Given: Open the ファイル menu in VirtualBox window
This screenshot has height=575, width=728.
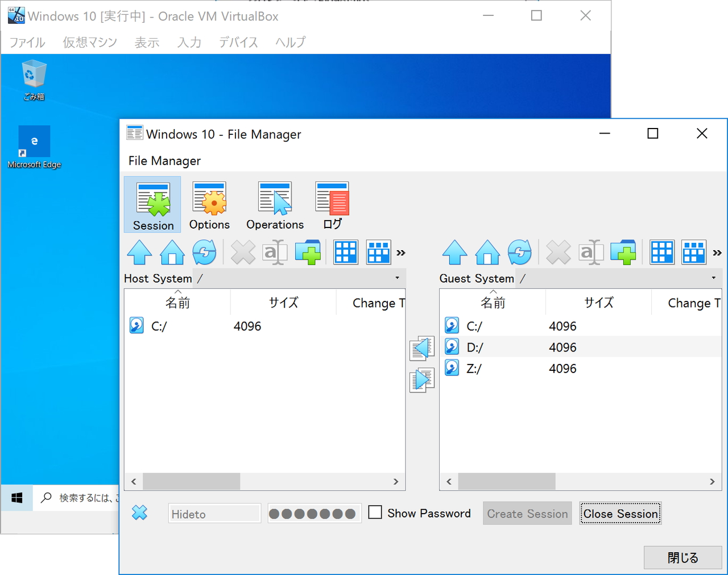Looking at the screenshot, I should pyautogui.click(x=27, y=42).
